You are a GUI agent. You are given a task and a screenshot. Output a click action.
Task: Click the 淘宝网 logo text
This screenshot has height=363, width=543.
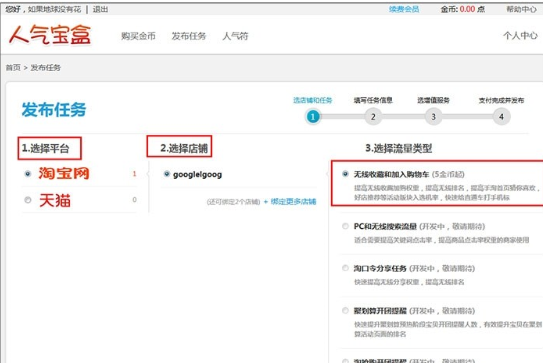[64, 173]
